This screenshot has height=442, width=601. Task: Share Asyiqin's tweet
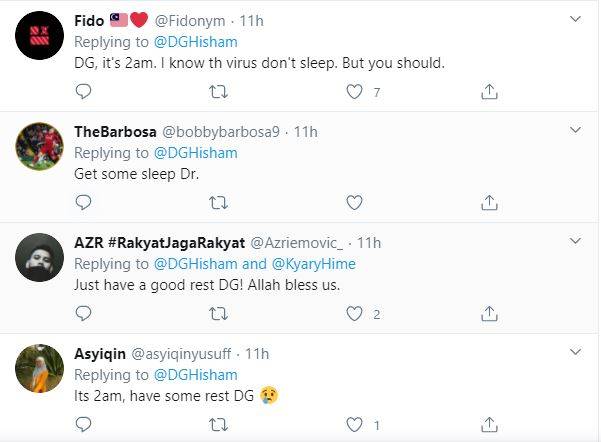point(489,425)
